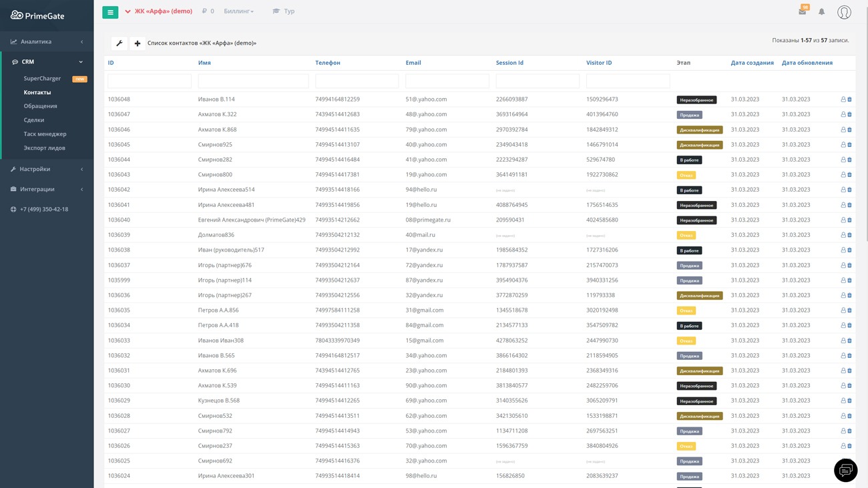Expand the Интеграции sidebar section
Screen dimensions: 868x488
click(47, 189)
